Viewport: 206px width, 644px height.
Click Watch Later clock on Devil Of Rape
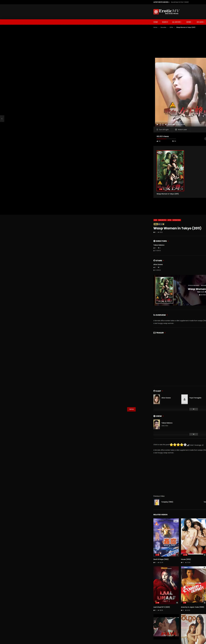pos(177,555)
